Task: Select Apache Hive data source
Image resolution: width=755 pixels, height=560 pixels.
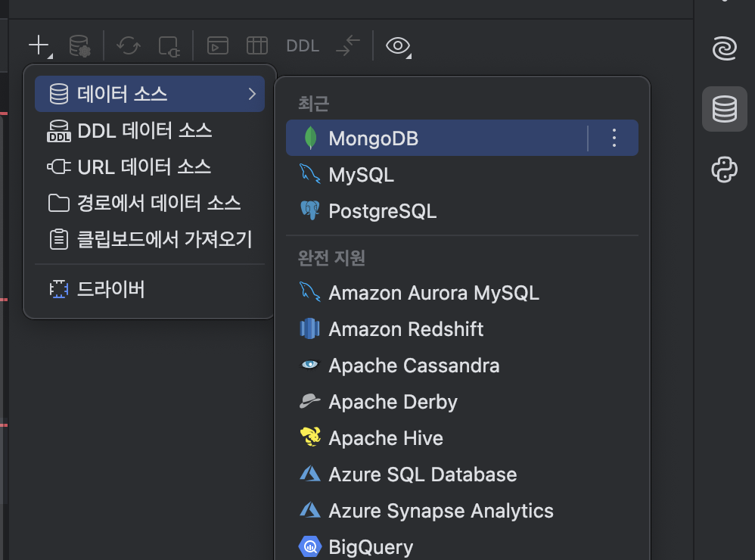Action: pos(461,438)
